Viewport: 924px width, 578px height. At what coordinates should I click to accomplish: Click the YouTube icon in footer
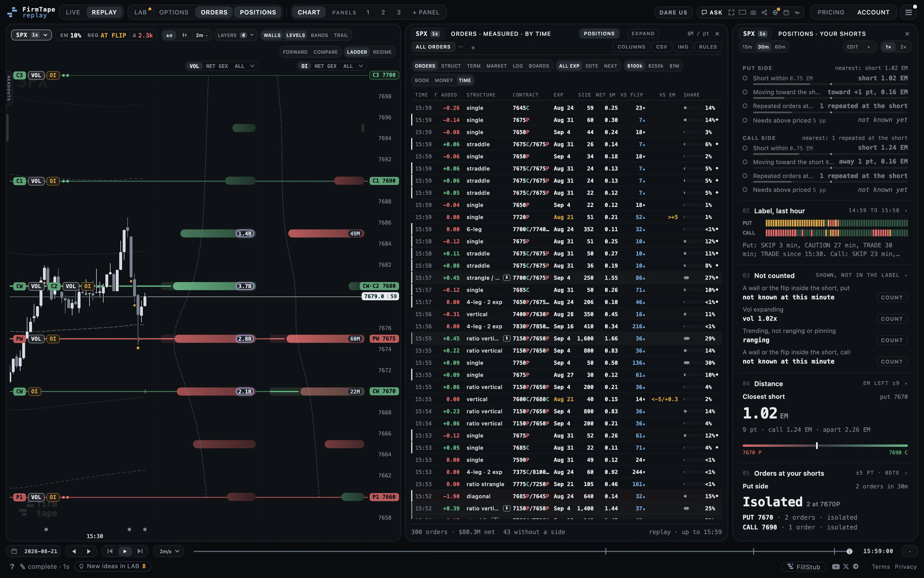836,566
